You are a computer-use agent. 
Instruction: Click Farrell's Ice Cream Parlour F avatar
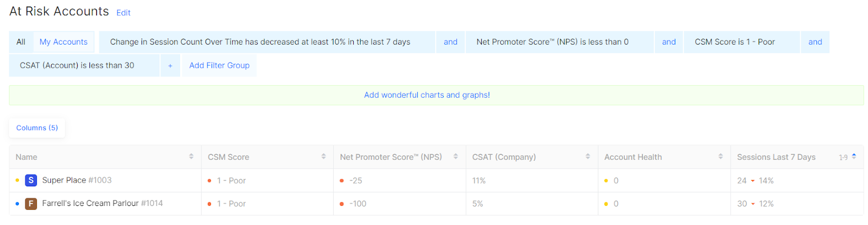[x=31, y=204]
